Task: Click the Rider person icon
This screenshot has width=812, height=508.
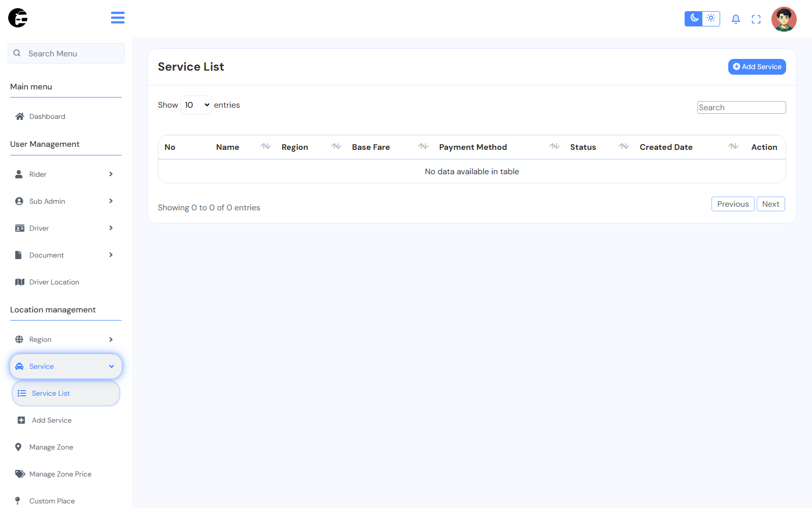Action: click(x=19, y=174)
